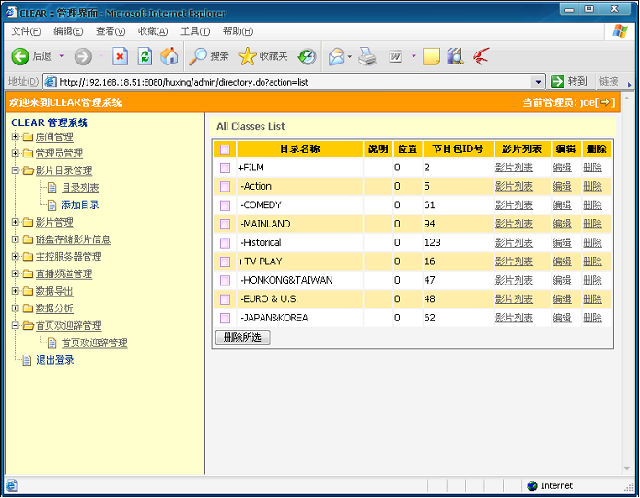640x498 pixels.
Task: Check the box for -HONKONG&TAIWAN row
Action: click(x=225, y=280)
